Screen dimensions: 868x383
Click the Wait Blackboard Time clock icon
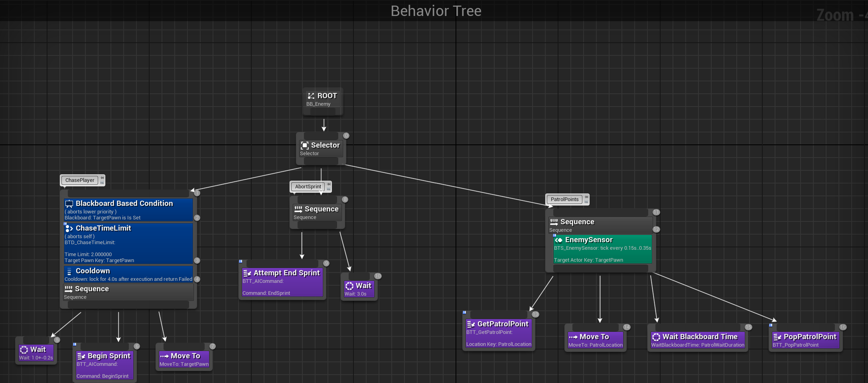[x=656, y=337]
